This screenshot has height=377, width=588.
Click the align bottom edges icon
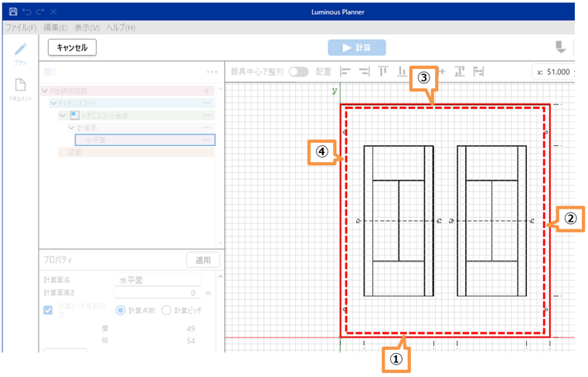[401, 71]
